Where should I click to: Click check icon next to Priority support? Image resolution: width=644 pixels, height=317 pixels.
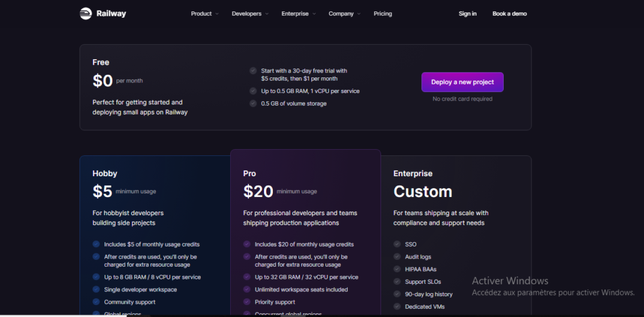click(247, 302)
